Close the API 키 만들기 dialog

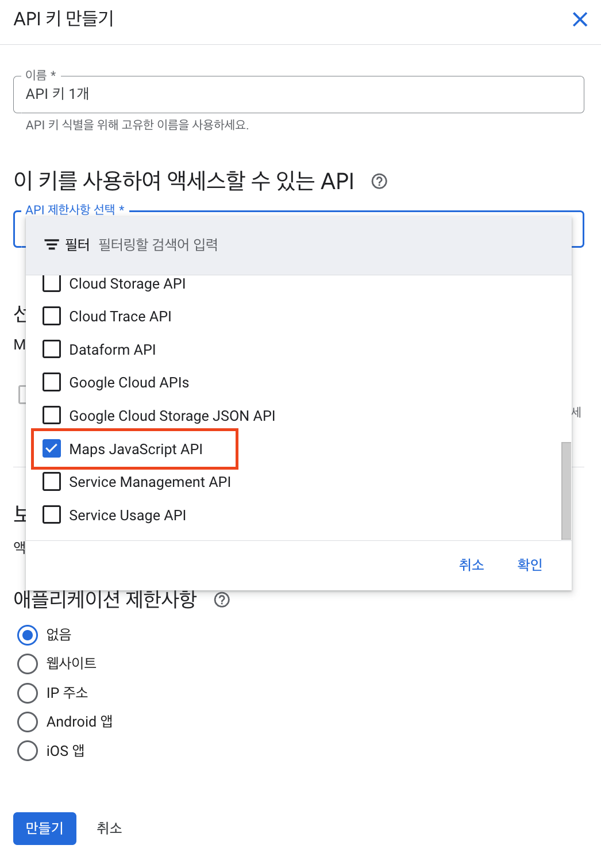(580, 19)
